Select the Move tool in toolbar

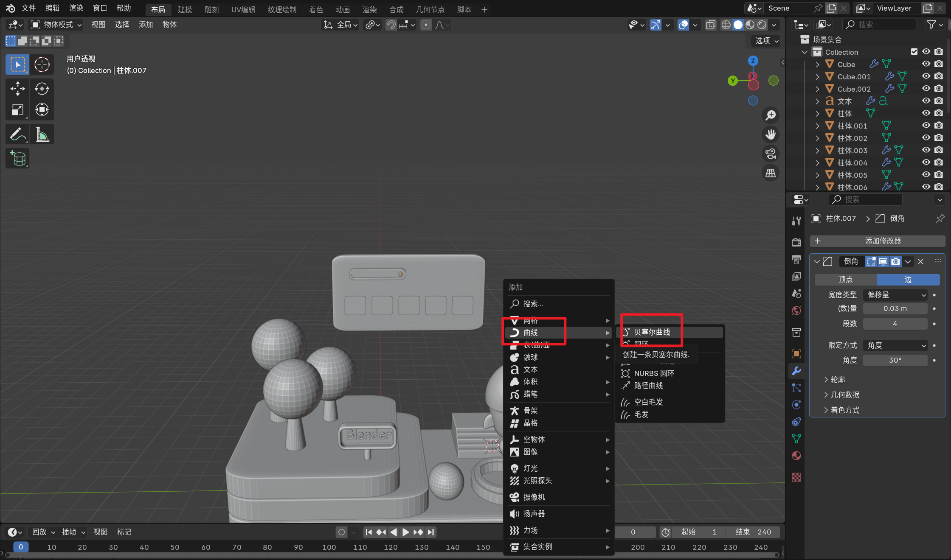point(17,88)
